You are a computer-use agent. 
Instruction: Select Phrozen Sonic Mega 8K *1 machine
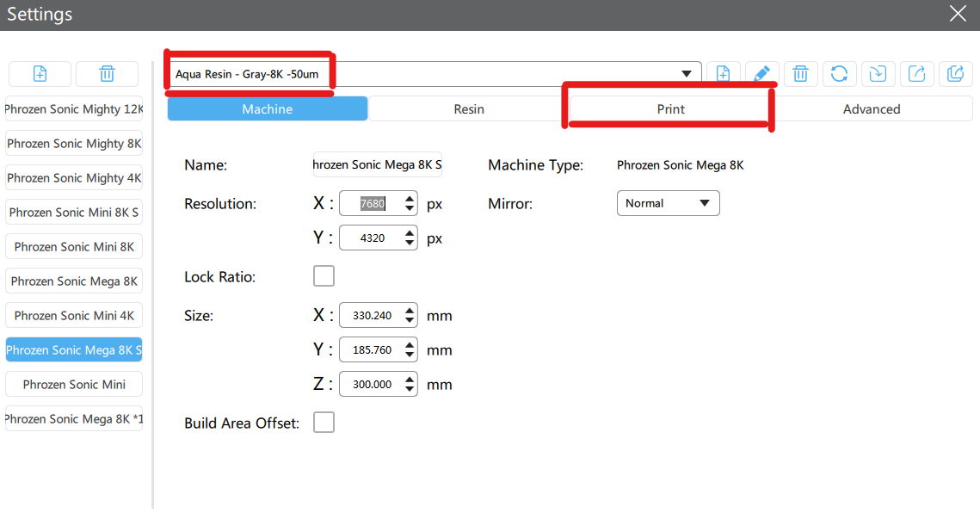74,418
